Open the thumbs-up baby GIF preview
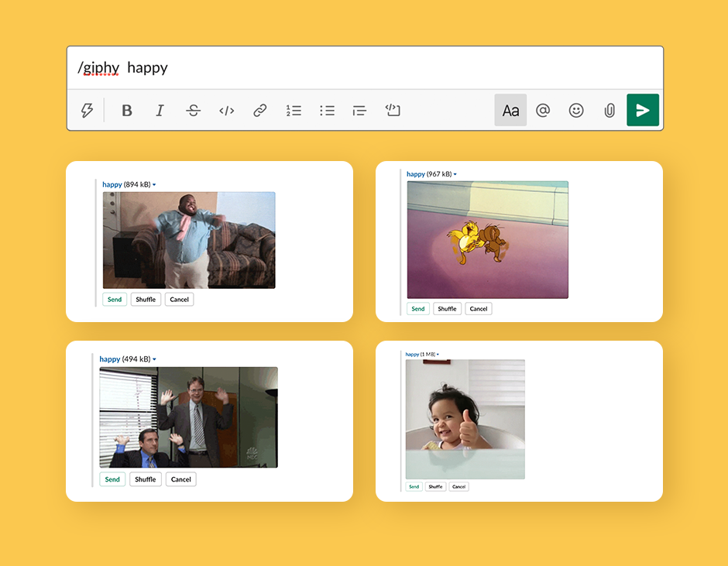Viewport: 728px width, 566px height. click(x=465, y=420)
